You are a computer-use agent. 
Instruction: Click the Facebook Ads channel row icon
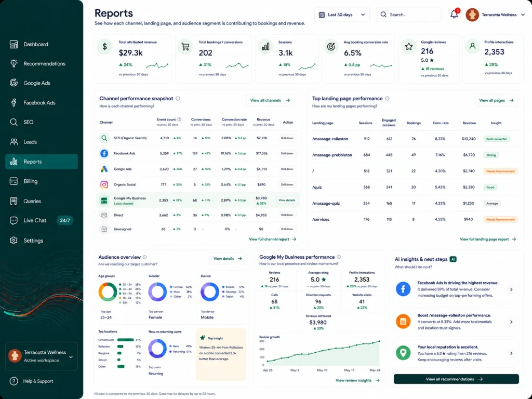point(104,153)
